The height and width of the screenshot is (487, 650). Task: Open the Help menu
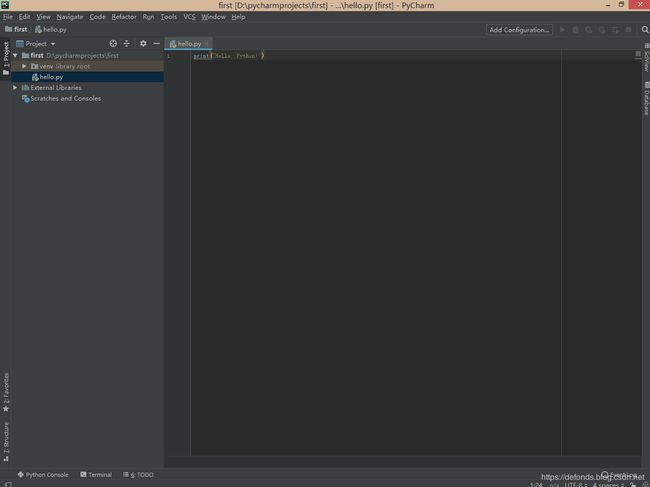238,17
